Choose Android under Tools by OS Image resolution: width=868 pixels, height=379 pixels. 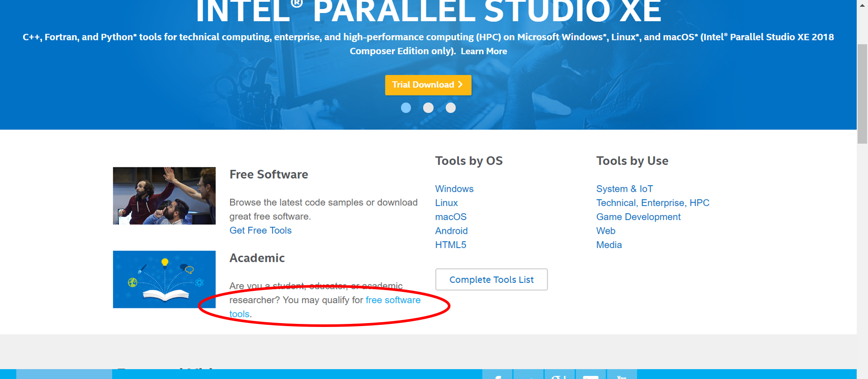(451, 231)
